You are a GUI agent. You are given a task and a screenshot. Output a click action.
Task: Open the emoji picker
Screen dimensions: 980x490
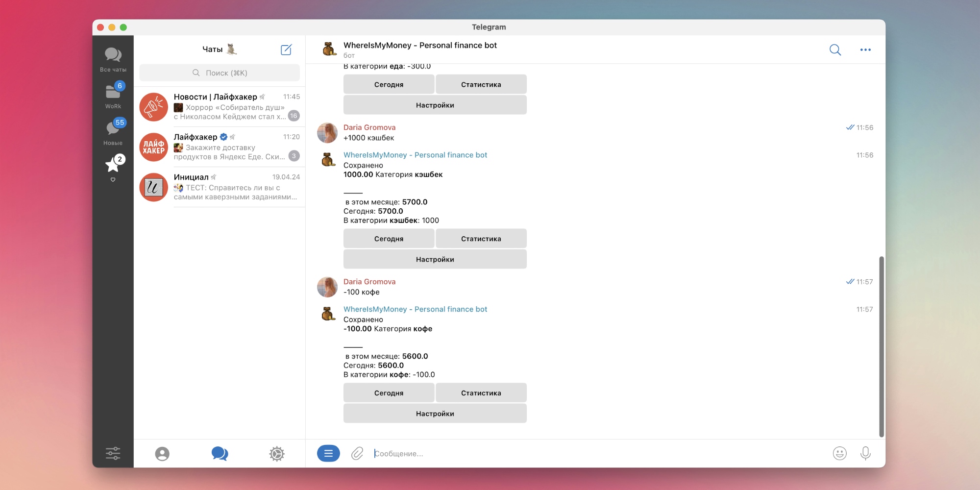pyautogui.click(x=839, y=453)
